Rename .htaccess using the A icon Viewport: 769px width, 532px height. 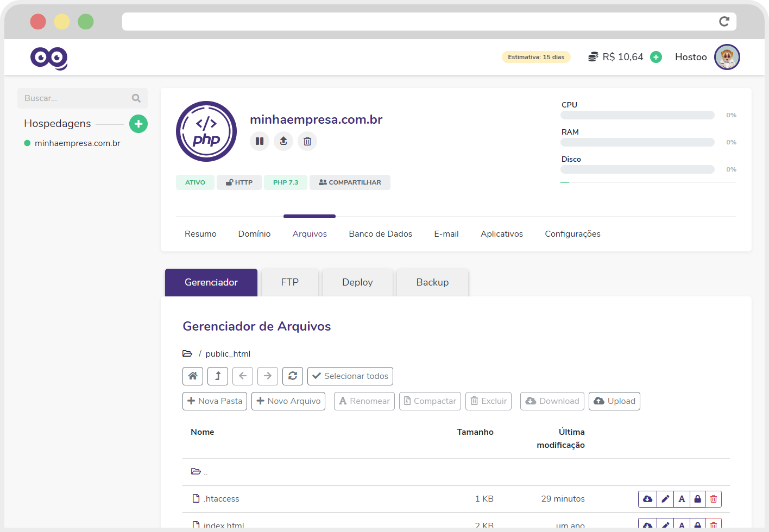(x=682, y=499)
